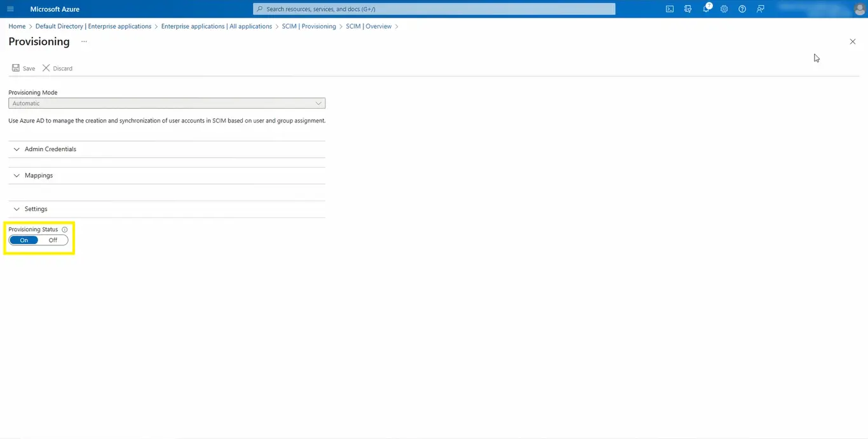Image resolution: width=868 pixels, height=439 pixels.
Task: Open the Provisioning Mode dropdown
Action: click(166, 103)
